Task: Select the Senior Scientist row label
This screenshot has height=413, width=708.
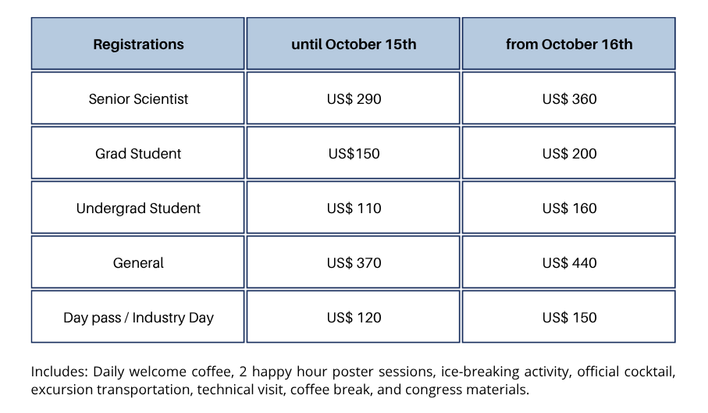Action: [x=138, y=99]
